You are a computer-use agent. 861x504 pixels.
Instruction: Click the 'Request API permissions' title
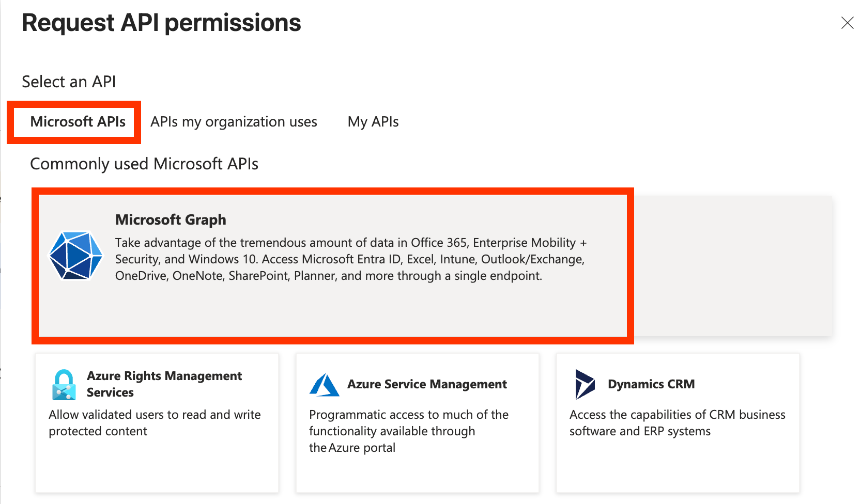point(161,23)
